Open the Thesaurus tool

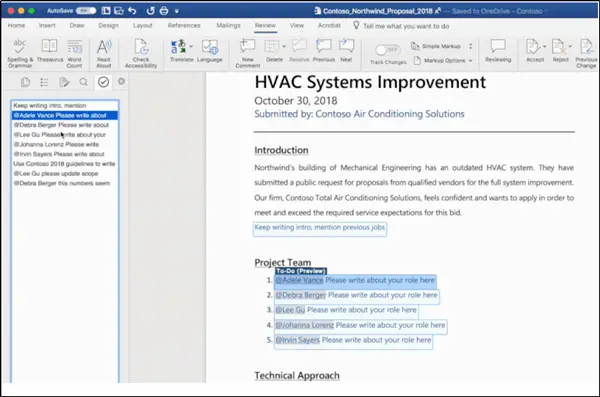[50, 50]
